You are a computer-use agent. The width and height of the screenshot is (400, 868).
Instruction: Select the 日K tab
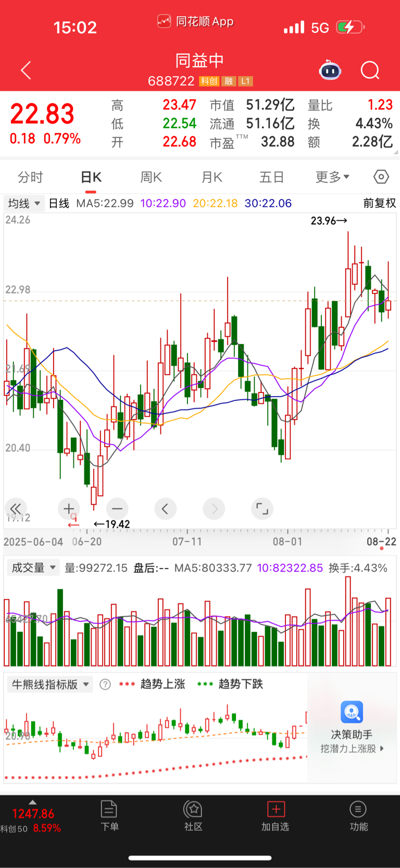click(x=91, y=177)
